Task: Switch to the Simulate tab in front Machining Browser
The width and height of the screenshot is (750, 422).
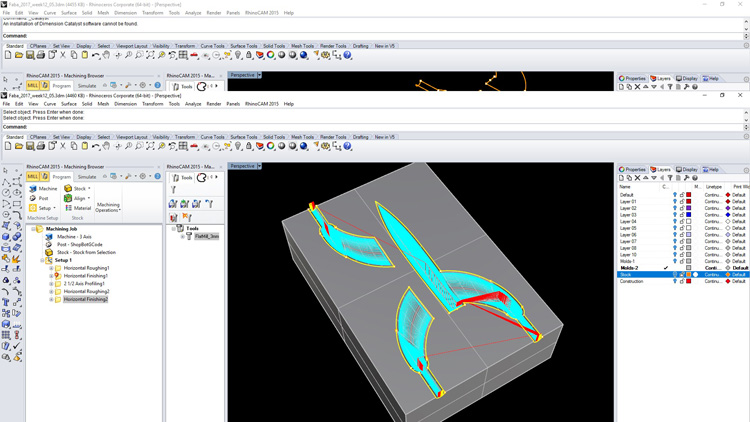Action: click(87, 177)
